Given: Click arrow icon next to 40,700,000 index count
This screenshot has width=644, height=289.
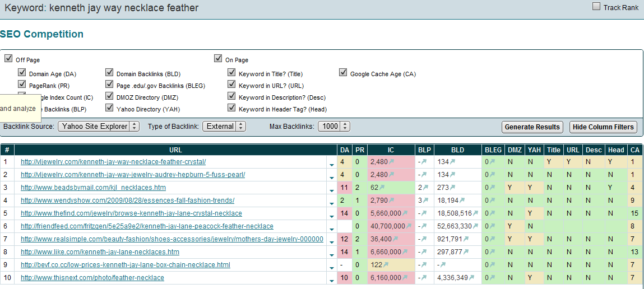Looking at the screenshot, I should (x=409, y=226).
